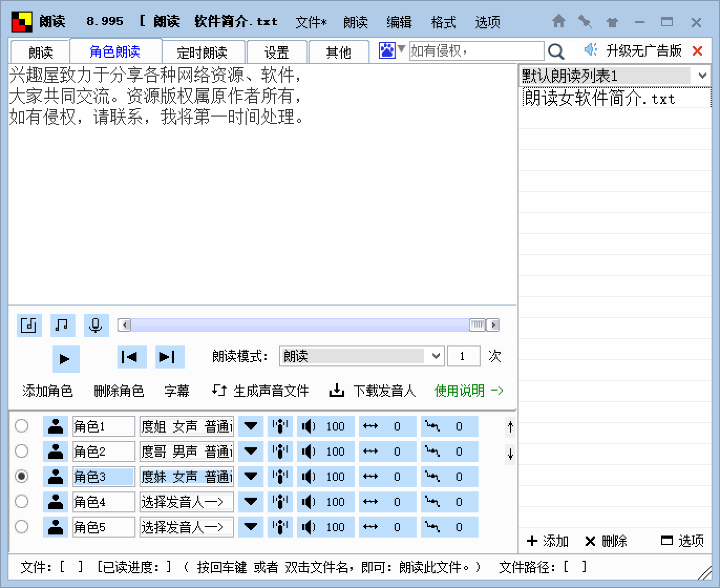This screenshot has height=588, width=720.
Task: Open the 朗读模式 dropdown
Action: pos(435,356)
